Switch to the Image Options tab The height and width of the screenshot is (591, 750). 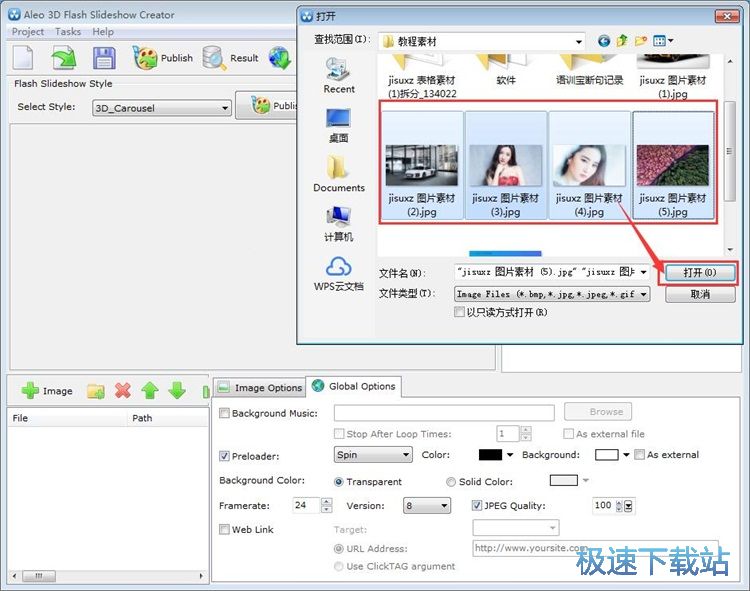coord(259,387)
